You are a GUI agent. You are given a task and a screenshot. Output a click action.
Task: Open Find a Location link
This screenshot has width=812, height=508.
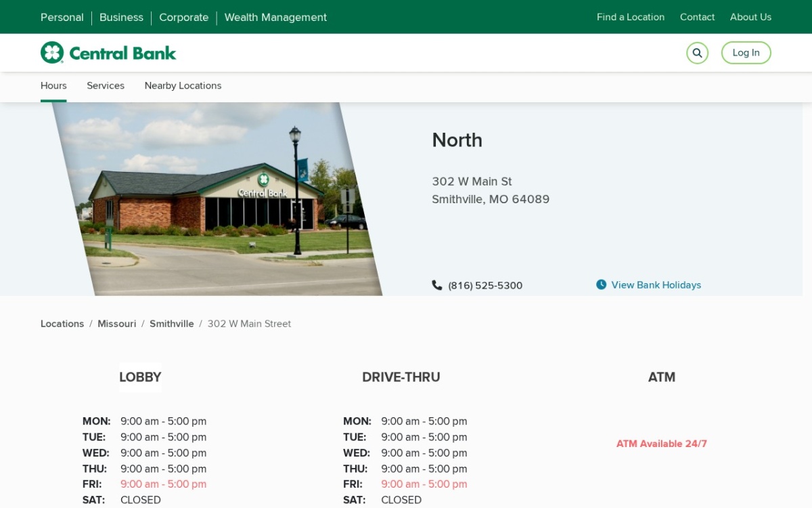click(631, 17)
